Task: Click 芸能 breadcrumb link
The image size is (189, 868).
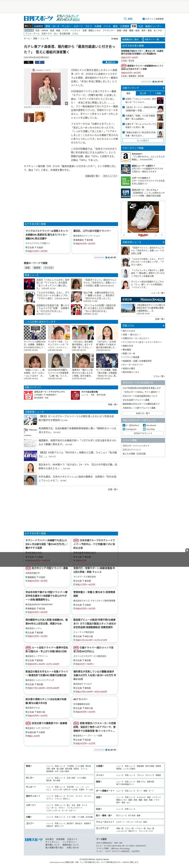Action: 35,38
